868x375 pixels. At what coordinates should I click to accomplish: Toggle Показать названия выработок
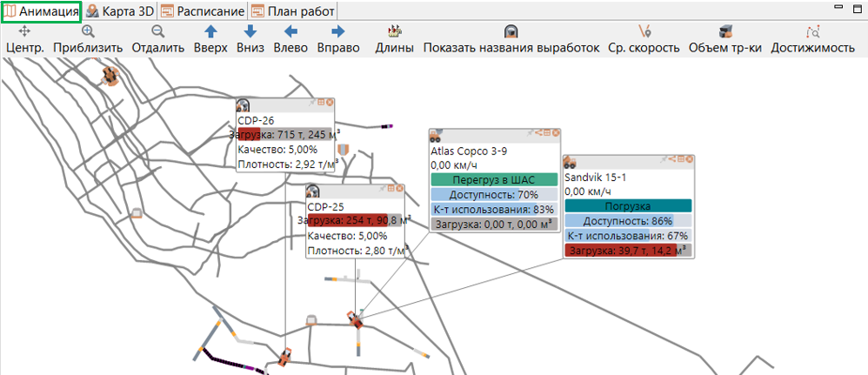[x=511, y=39]
